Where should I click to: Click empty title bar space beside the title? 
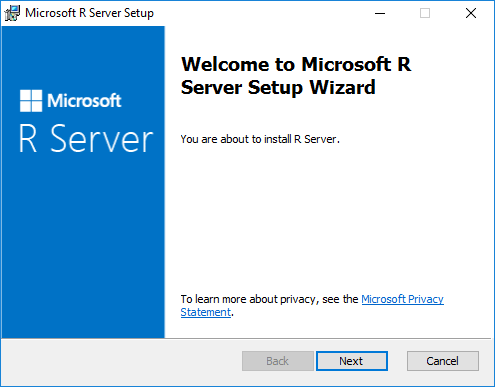point(260,13)
